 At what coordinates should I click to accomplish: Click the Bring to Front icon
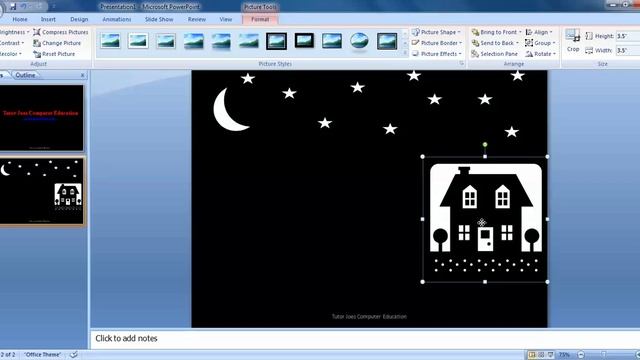tap(475, 32)
